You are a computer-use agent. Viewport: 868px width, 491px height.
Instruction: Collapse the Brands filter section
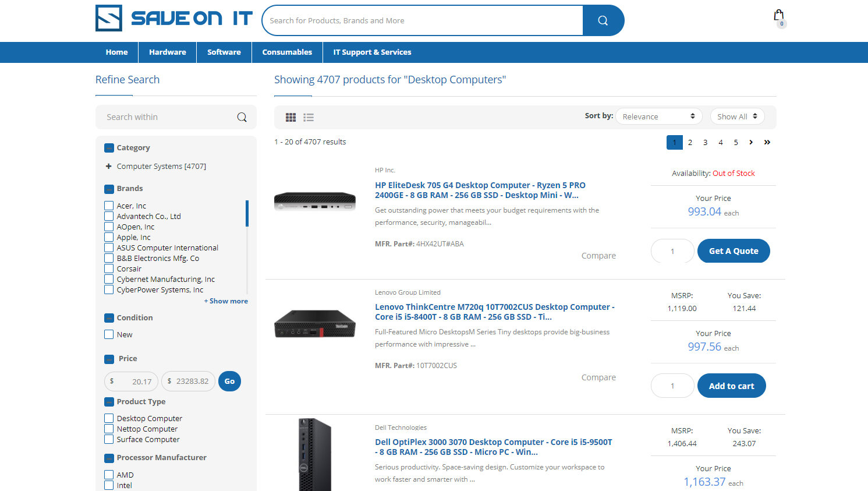[x=109, y=189]
